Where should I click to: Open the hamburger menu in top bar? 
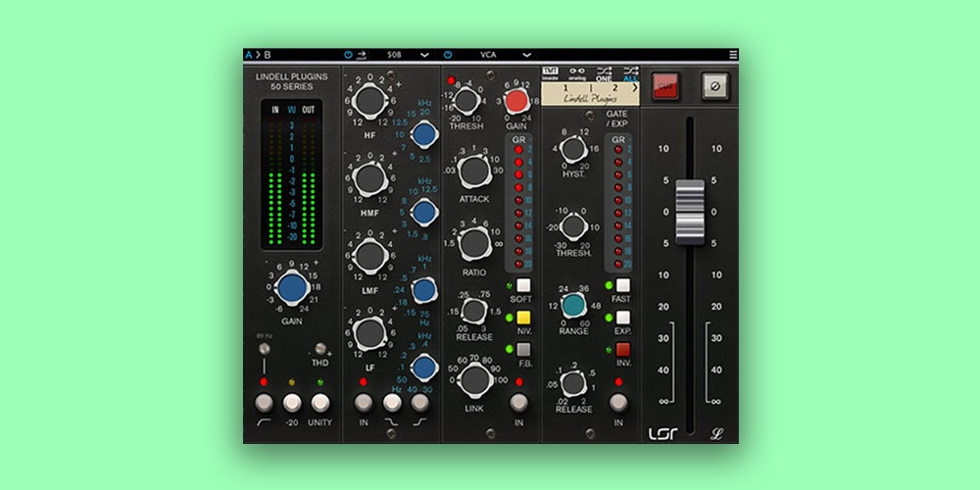(x=733, y=55)
